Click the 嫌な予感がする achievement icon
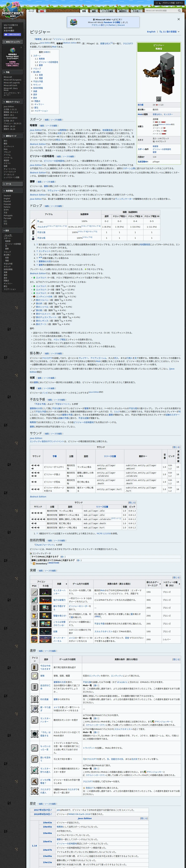Viewport: 186px width, 868px height. point(34,608)
